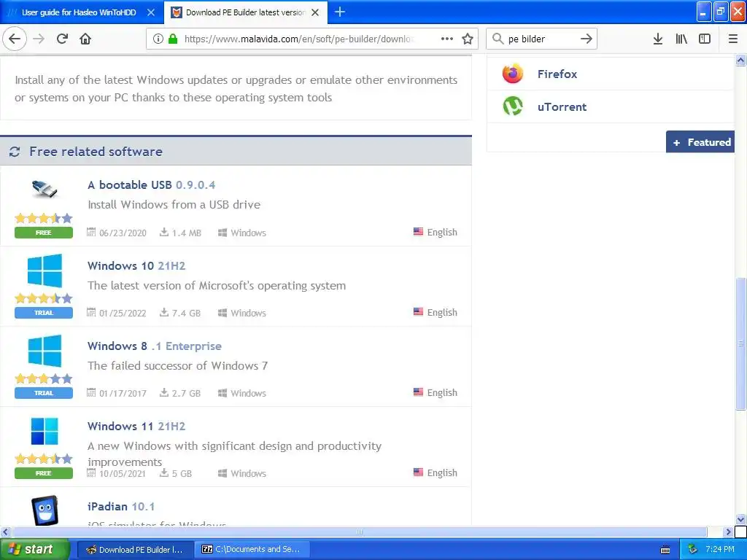Click the TRIAL badge under Windows 10
The height and width of the screenshot is (560, 747).
point(43,313)
